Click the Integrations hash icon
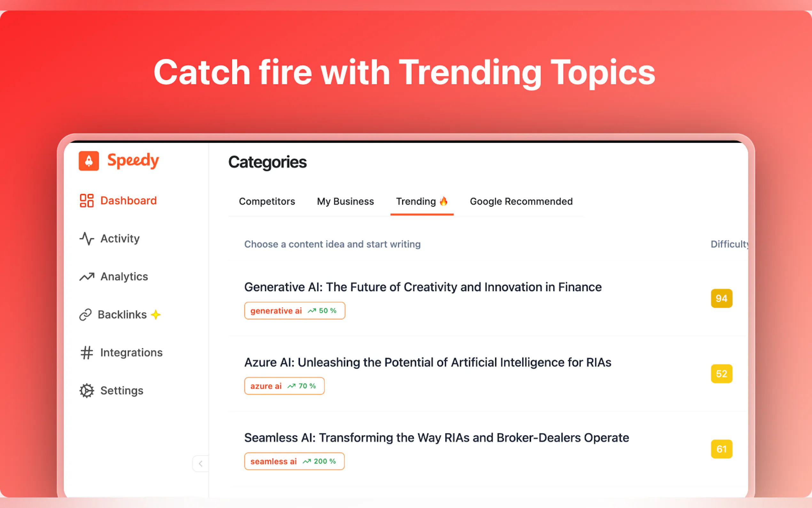The image size is (812, 508). (87, 353)
